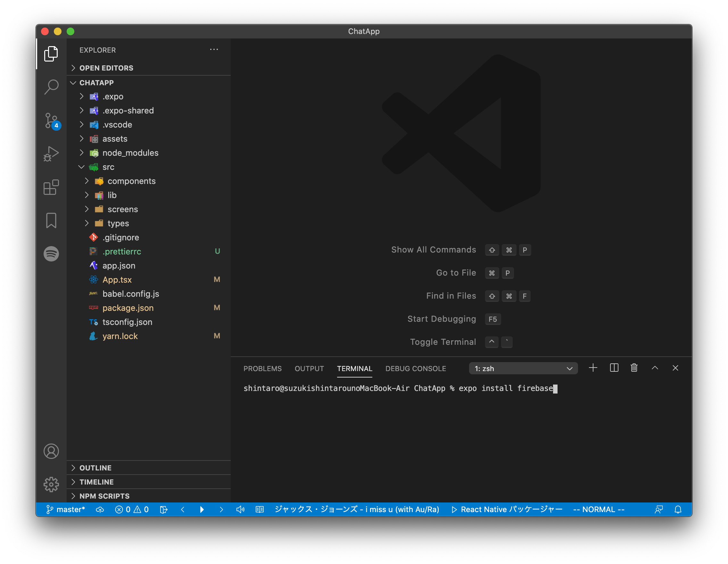The height and width of the screenshot is (564, 728).
Task: Maximize terminal panel with the chevron up
Action: pyautogui.click(x=655, y=368)
